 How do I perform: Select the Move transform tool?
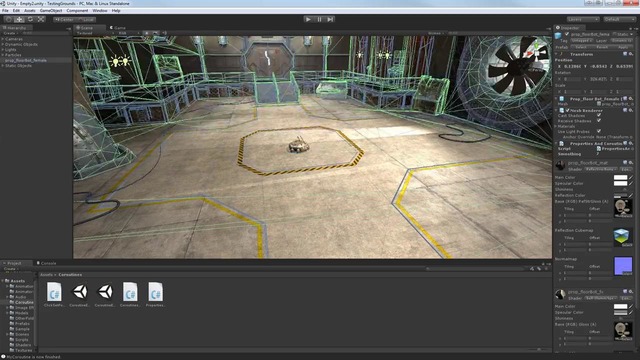[19, 19]
